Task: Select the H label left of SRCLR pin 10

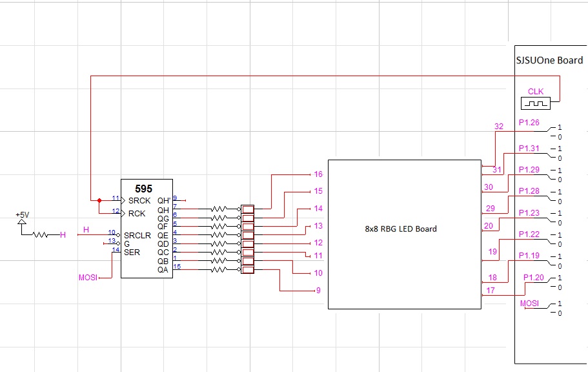Action: point(86,230)
